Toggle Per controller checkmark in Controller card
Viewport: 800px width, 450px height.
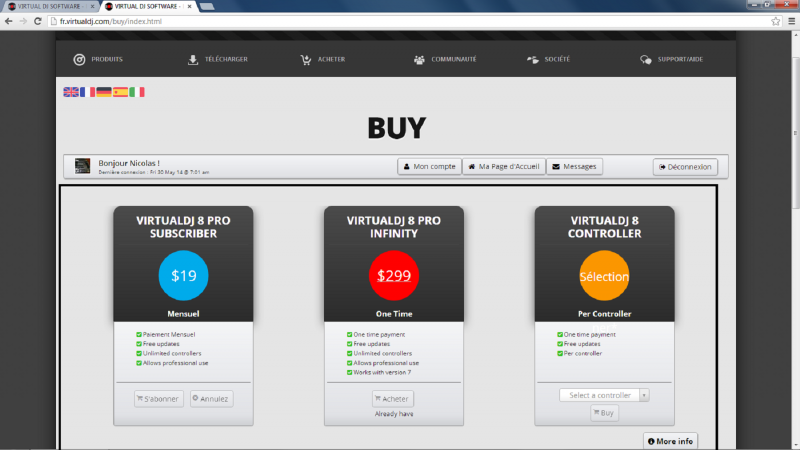pos(560,354)
